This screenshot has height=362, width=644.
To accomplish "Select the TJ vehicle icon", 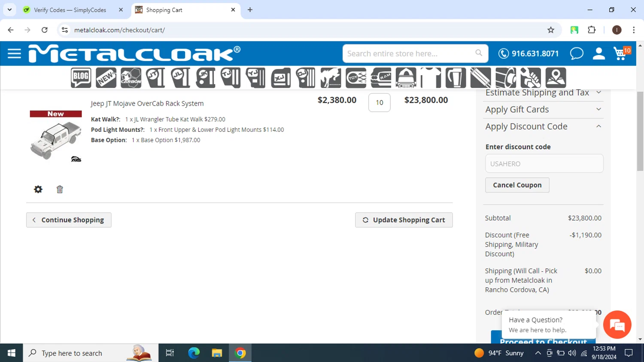I will pyautogui.click(x=231, y=78).
